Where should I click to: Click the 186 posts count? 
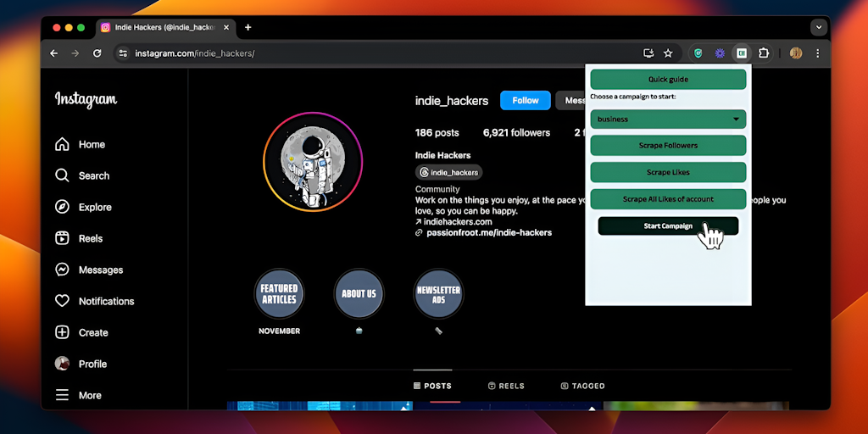pyautogui.click(x=437, y=133)
